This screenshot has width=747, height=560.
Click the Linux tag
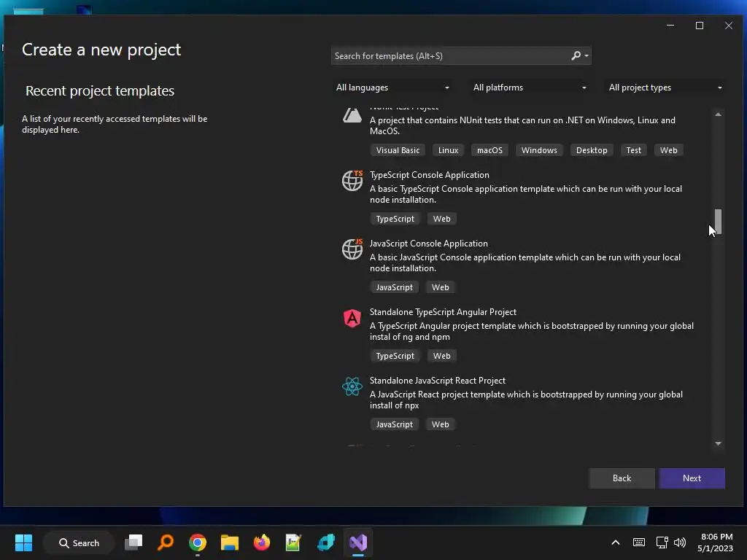449,150
